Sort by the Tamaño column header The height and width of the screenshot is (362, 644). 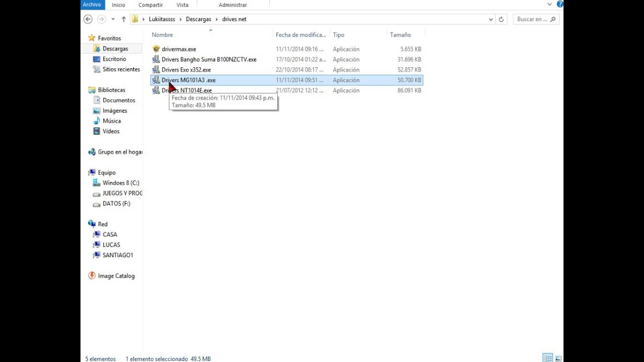400,35
